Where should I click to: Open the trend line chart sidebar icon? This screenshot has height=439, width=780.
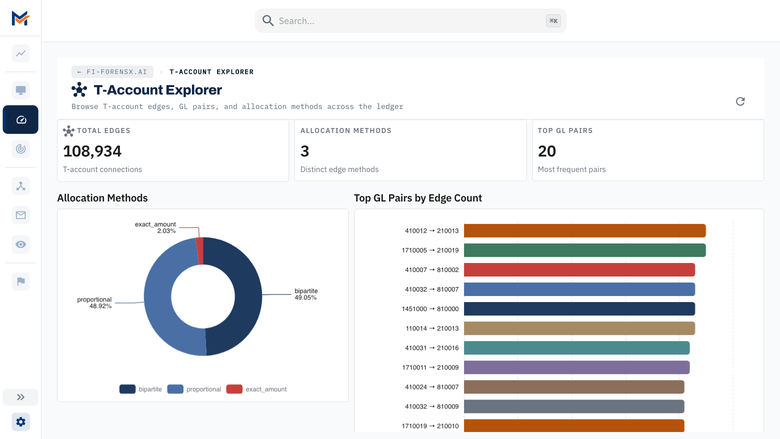tap(20, 53)
